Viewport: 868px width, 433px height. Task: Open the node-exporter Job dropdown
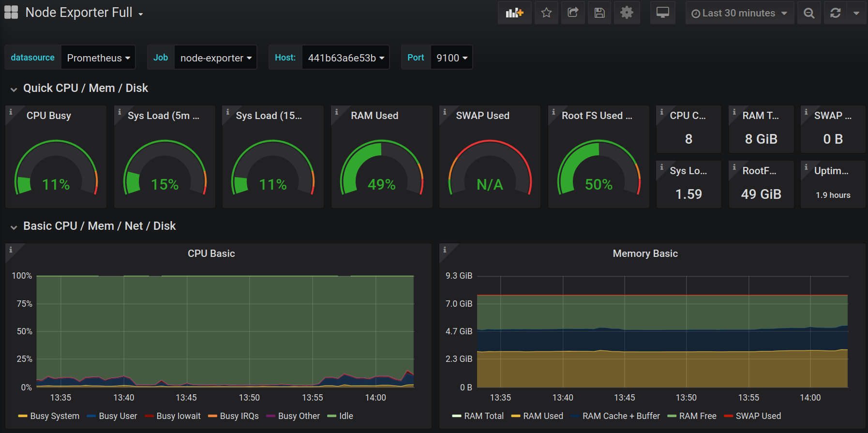tap(216, 58)
